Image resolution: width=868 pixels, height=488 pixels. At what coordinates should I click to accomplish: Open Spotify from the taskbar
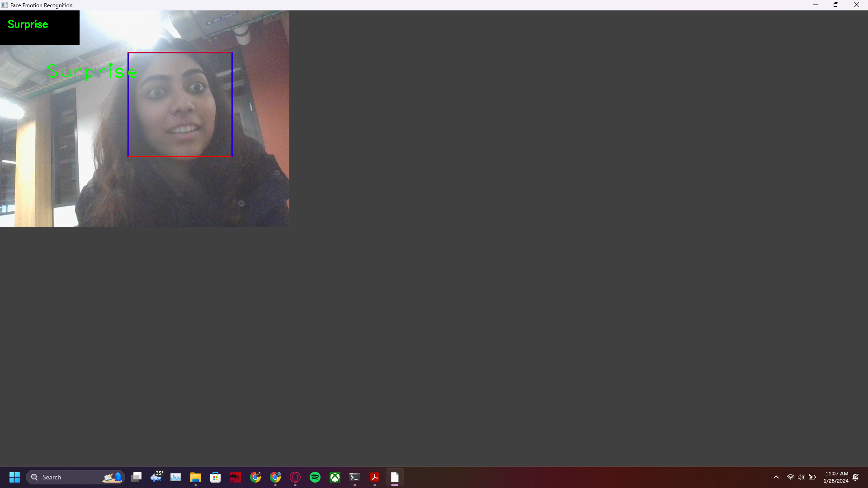click(315, 477)
